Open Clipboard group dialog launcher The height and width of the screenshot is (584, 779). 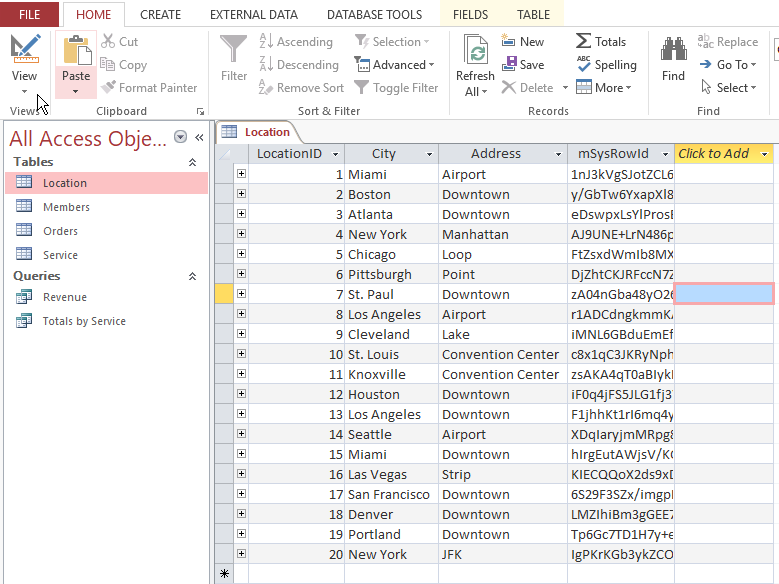200,112
